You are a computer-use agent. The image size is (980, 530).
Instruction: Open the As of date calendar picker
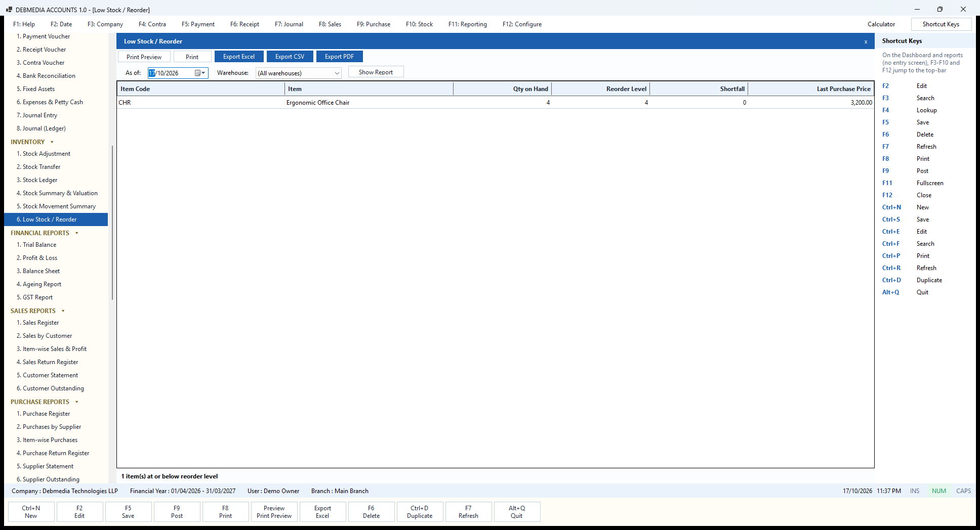(x=200, y=73)
